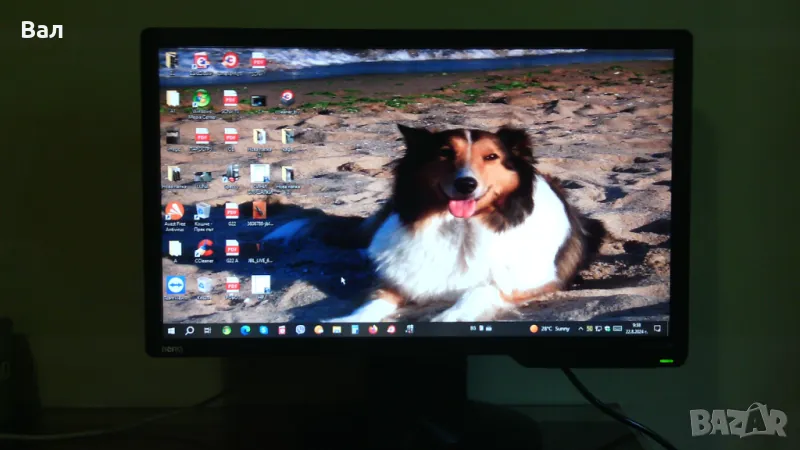The width and height of the screenshot is (800, 450).
Task: Select the orange 3606788-jbl image file
Action: [260, 214]
